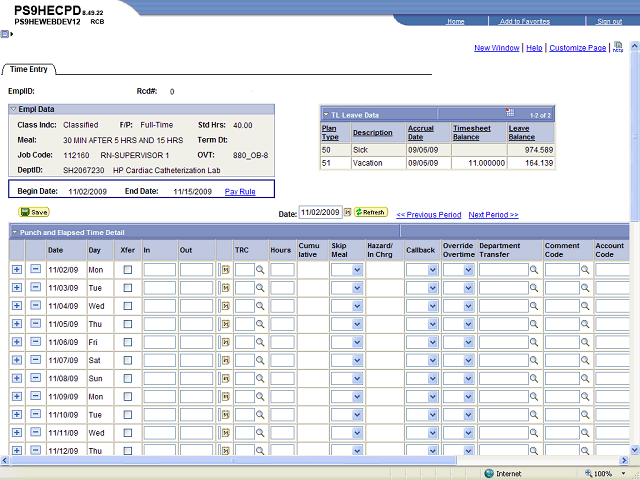Open TL Leave Data grid view icon
The width and height of the screenshot is (640, 480).
click(510, 113)
